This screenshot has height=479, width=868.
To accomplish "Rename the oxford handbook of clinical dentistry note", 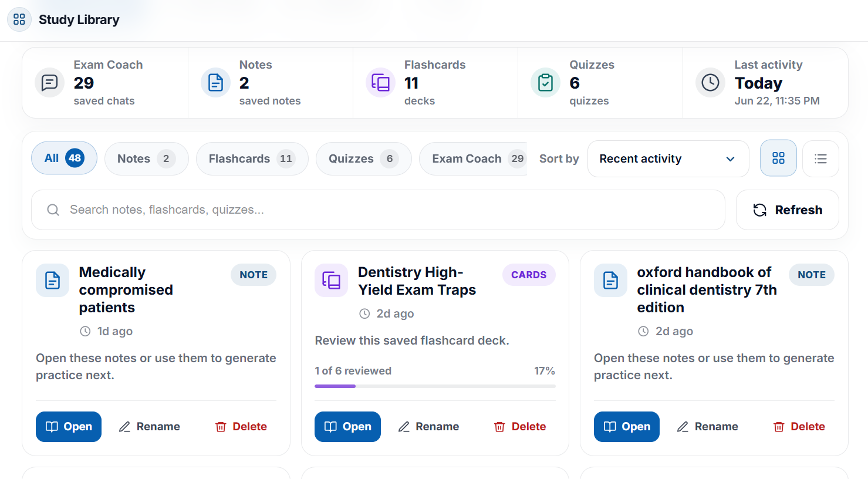I will coord(708,427).
